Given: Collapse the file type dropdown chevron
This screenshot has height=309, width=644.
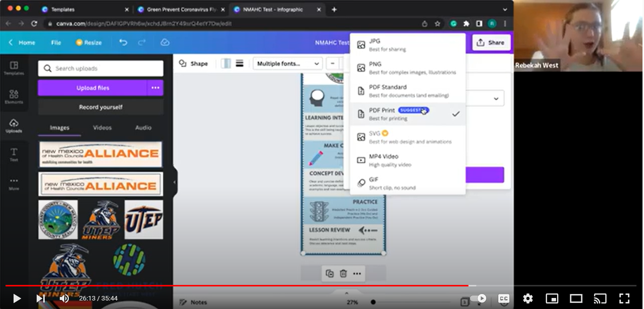Looking at the screenshot, I should pos(496,99).
